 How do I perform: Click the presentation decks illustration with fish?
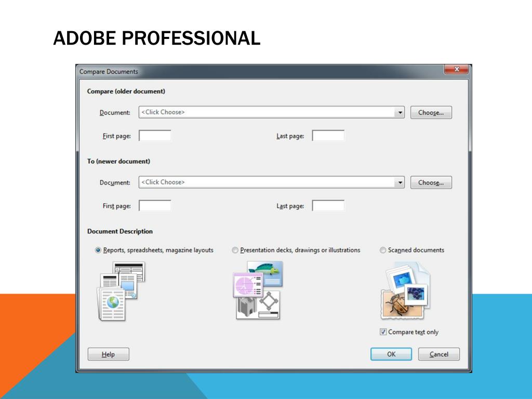pos(258,290)
